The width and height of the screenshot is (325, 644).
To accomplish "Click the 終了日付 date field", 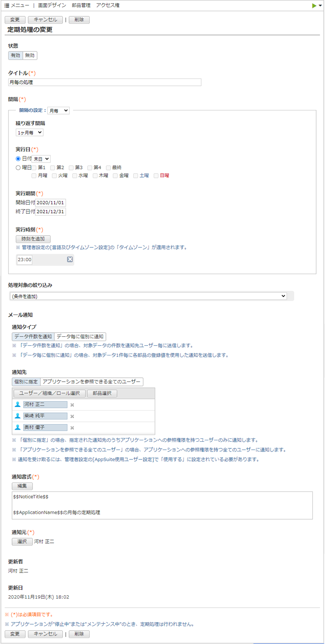I will pyautogui.click(x=51, y=212).
